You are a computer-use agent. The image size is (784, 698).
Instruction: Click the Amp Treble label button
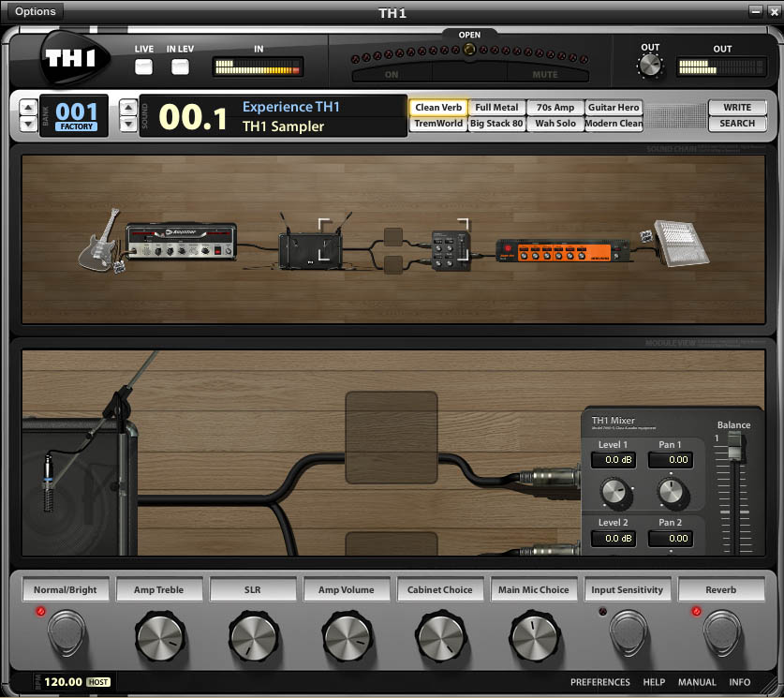coord(159,589)
